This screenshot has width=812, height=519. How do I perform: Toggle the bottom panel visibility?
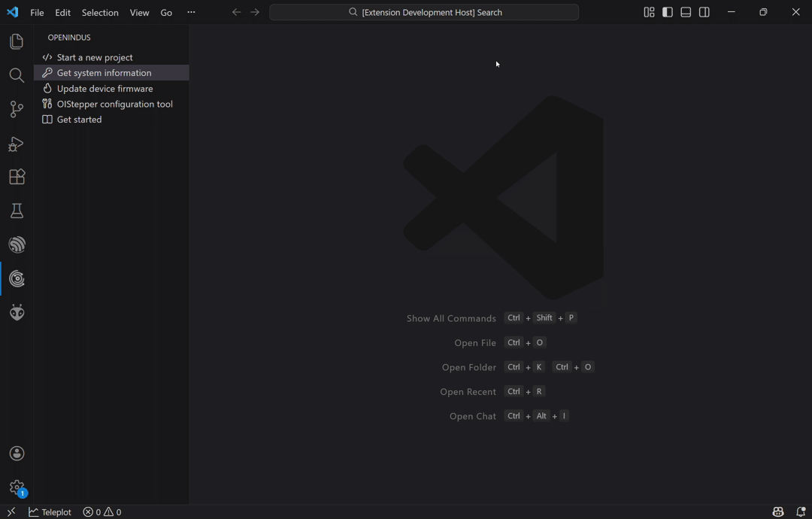pyautogui.click(x=686, y=12)
